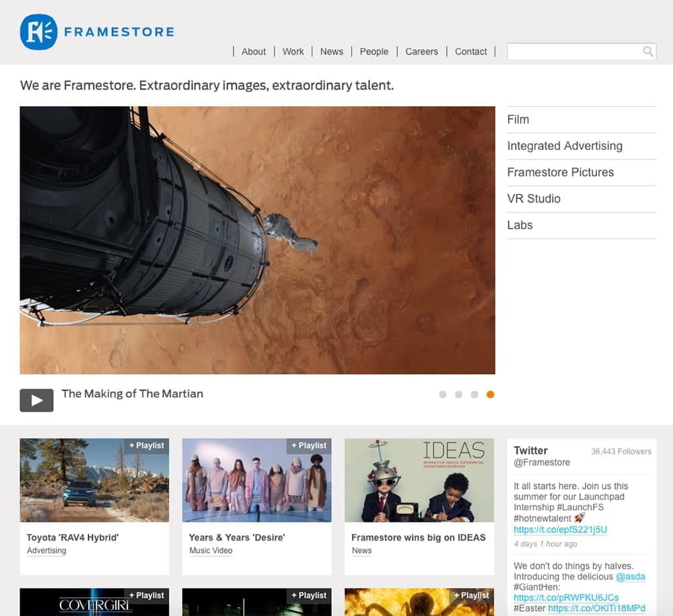Open Toyota 'RAV4 Hybrid' title link

pos(73,537)
